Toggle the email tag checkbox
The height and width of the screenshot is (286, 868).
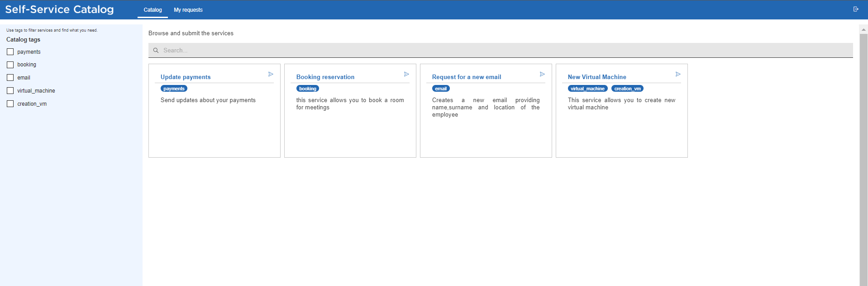(10, 78)
